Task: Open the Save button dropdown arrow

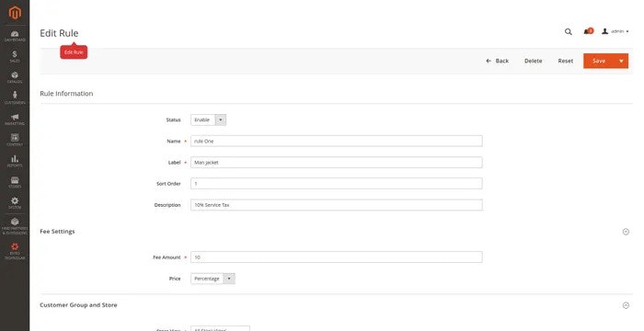Action: click(x=621, y=61)
